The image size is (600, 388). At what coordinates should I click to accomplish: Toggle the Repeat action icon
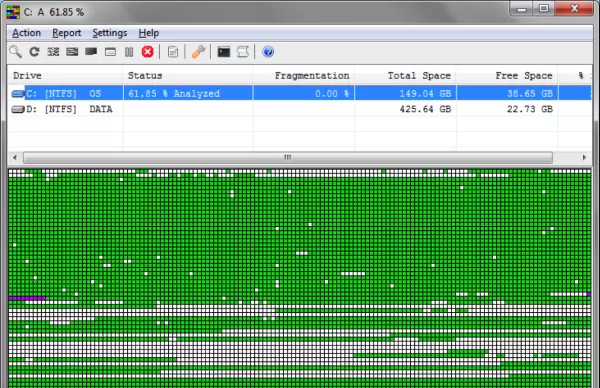[x=34, y=52]
